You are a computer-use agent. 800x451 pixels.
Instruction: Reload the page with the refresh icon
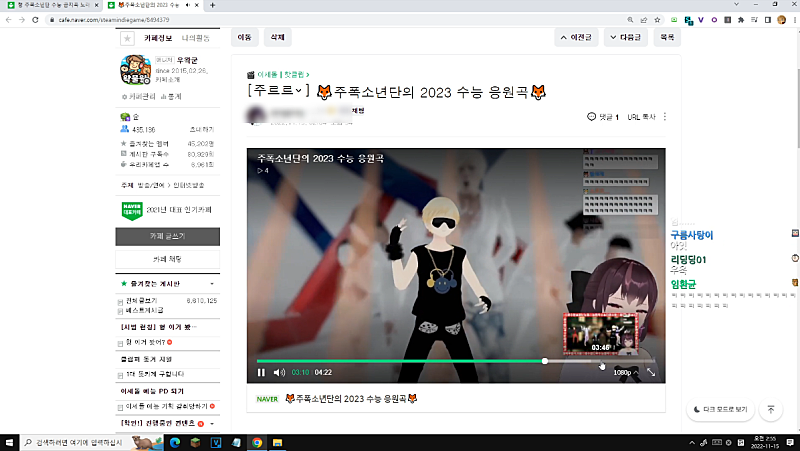coord(35,20)
